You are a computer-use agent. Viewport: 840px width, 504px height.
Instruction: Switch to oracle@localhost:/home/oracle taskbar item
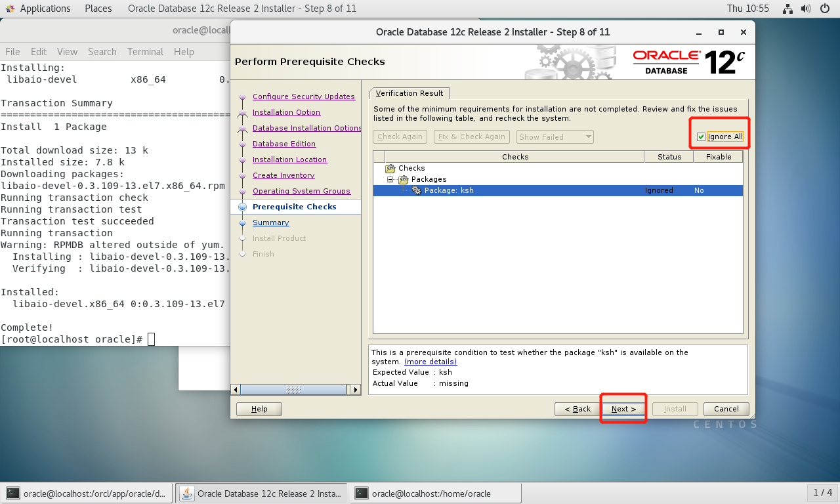click(436, 493)
